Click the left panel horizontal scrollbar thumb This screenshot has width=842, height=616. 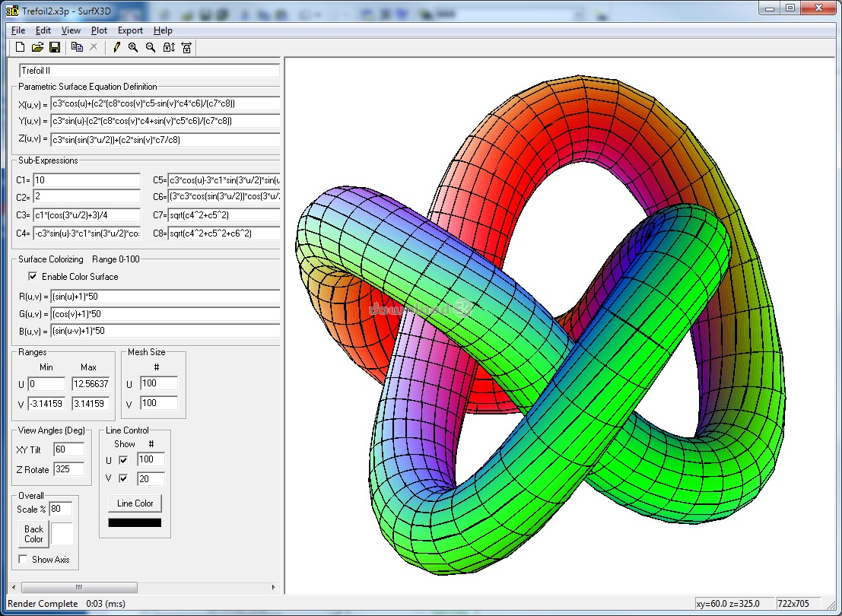pos(79,587)
